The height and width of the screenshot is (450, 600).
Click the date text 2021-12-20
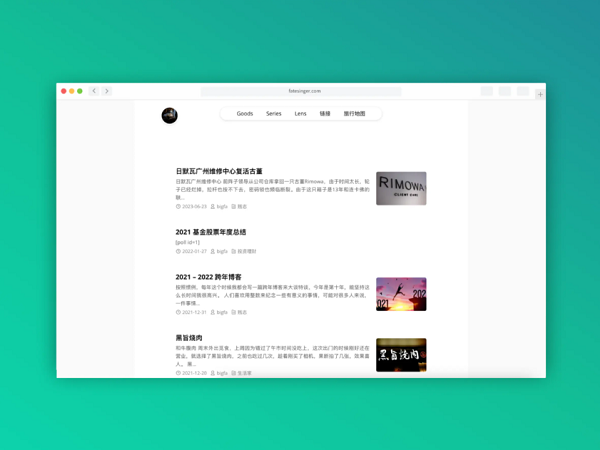(x=194, y=373)
